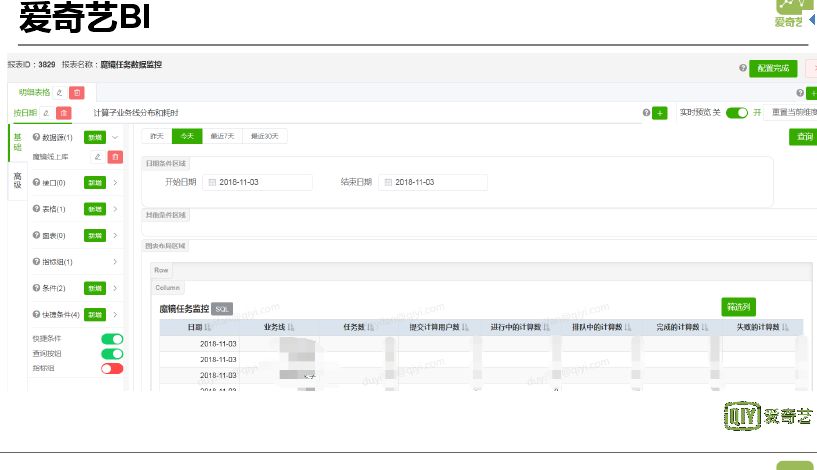The width and height of the screenshot is (817, 470).
Task: Open the 按日期 sub-tab
Action: [x=26, y=113]
